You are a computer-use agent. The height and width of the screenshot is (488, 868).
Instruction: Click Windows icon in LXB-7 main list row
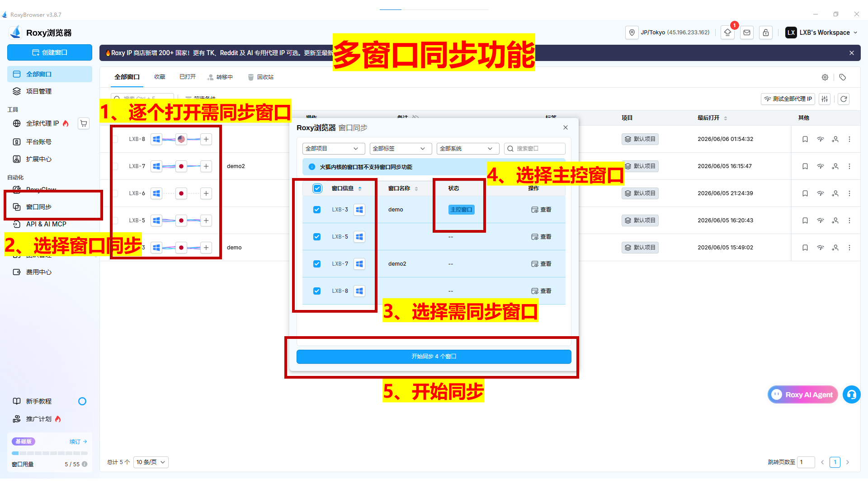tap(156, 166)
